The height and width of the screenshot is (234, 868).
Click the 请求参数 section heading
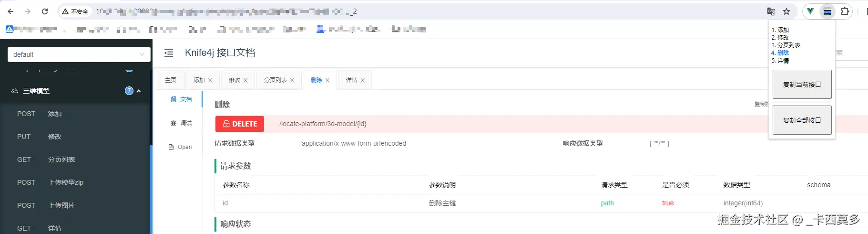(235, 166)
